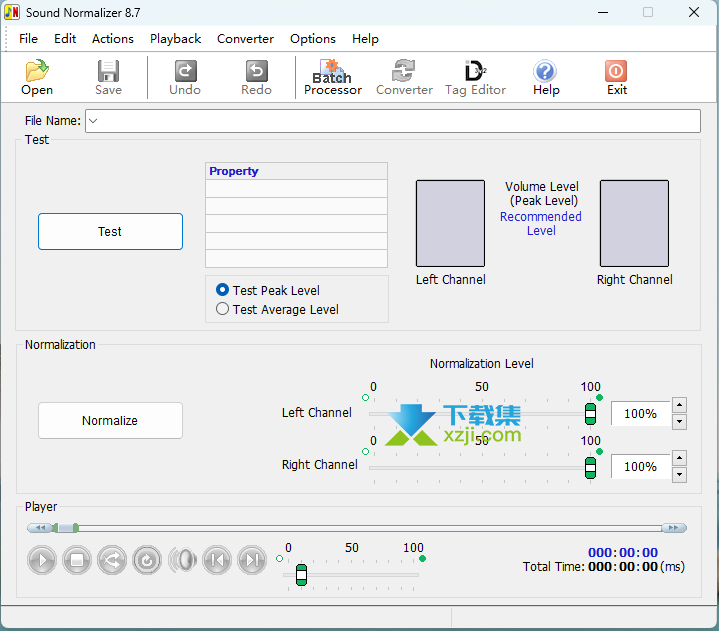719x631 pixels.
Task: Decrease Right Channel percentage with the down arrow
Action: pyautogui.click(x=679, y=475)
